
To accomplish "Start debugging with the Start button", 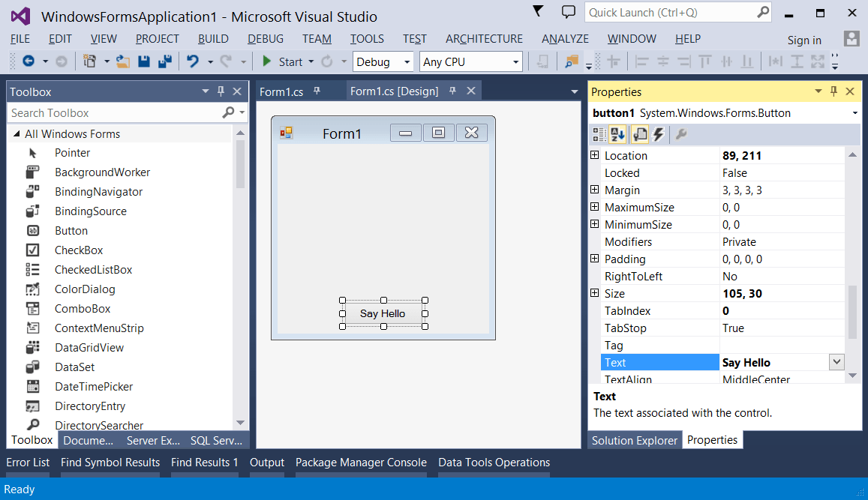I will [x=282, y=62].
